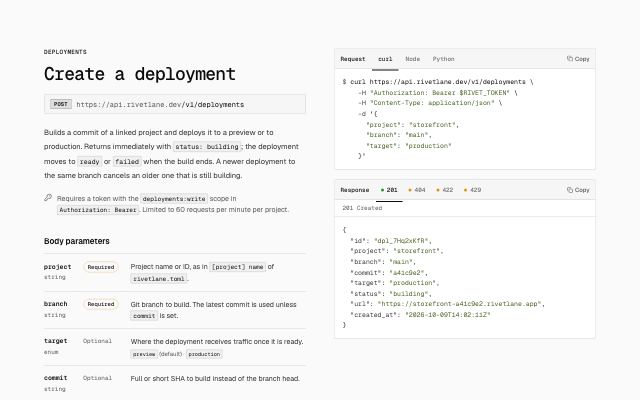Show the 201 response example
Image resolution: width=640 pixels, height=400 pixels.
pos(389,190)
